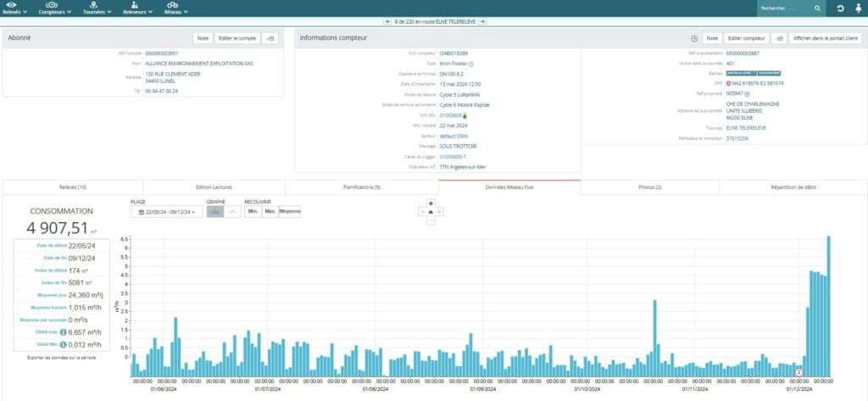The height and width of the screenshot is (401, 868).
Task: Click the search magnifier icon
Action: coord(817,8)
